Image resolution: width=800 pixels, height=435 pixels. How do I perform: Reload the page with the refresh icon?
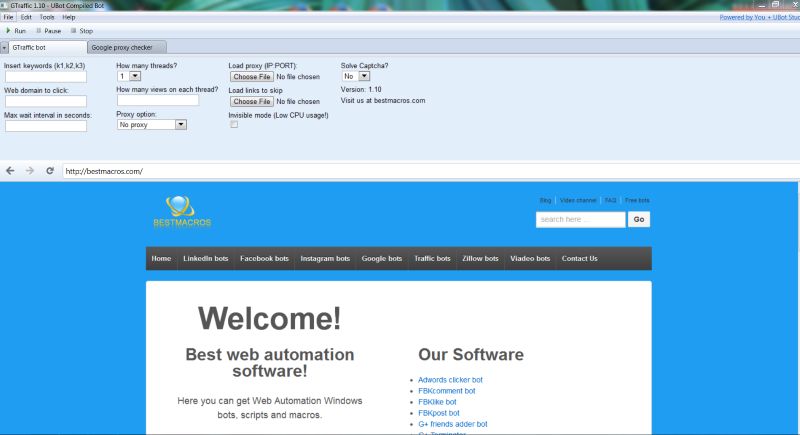pyautogui.click(x=49, y=171)
